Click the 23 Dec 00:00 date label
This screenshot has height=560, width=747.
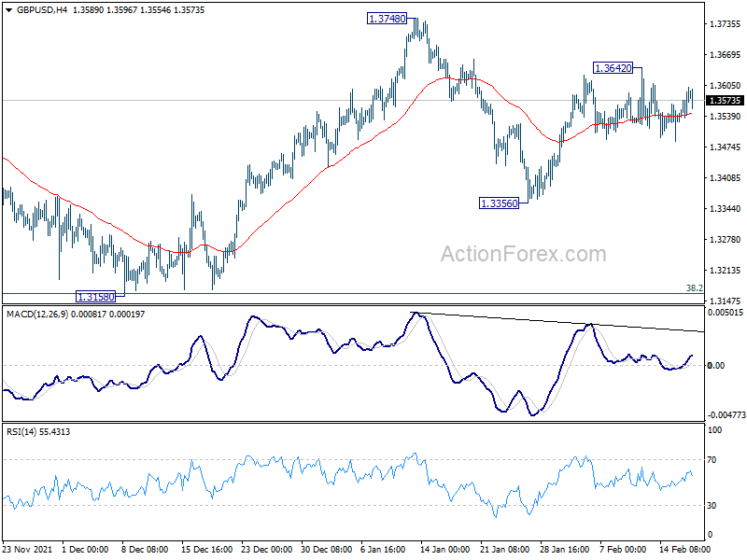[266, 549]
